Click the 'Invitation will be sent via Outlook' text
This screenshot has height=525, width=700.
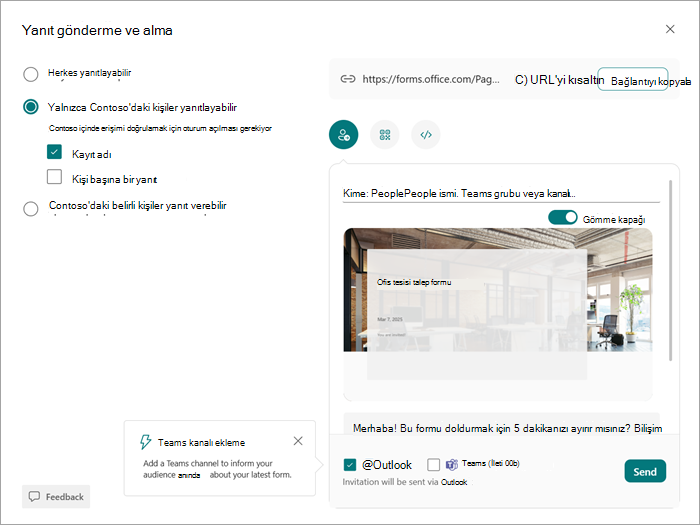click(x=405, y=482)
